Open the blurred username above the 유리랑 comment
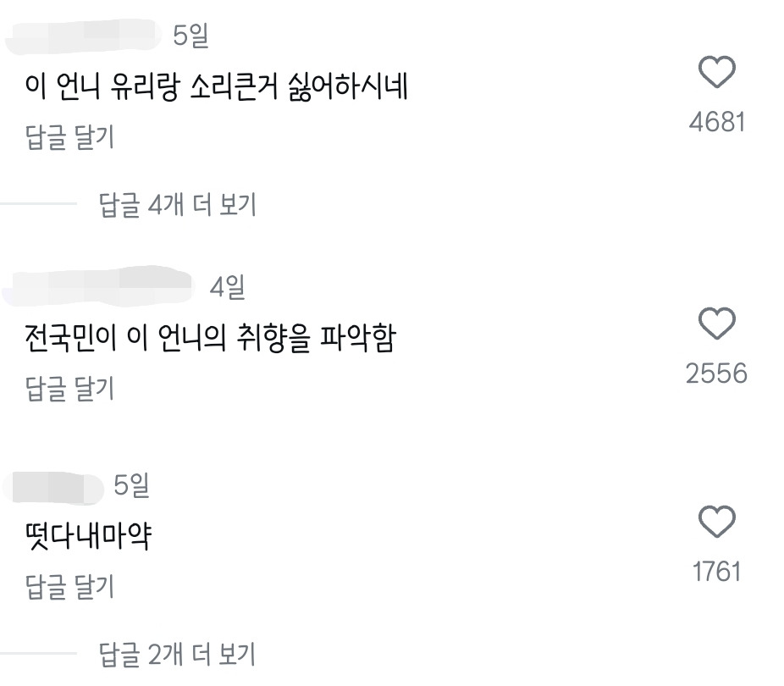This screenshot has height=686, width=784. [x=83, y=35]
